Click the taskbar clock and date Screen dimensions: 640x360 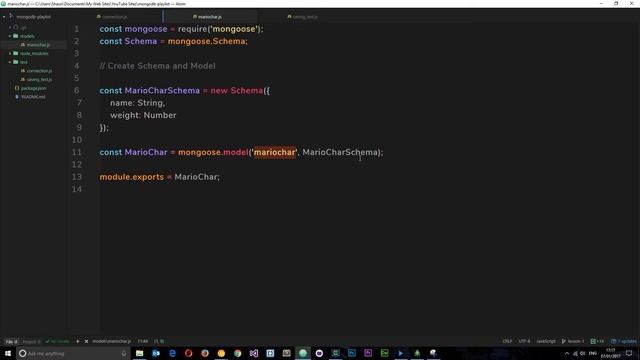click(611, 353)
